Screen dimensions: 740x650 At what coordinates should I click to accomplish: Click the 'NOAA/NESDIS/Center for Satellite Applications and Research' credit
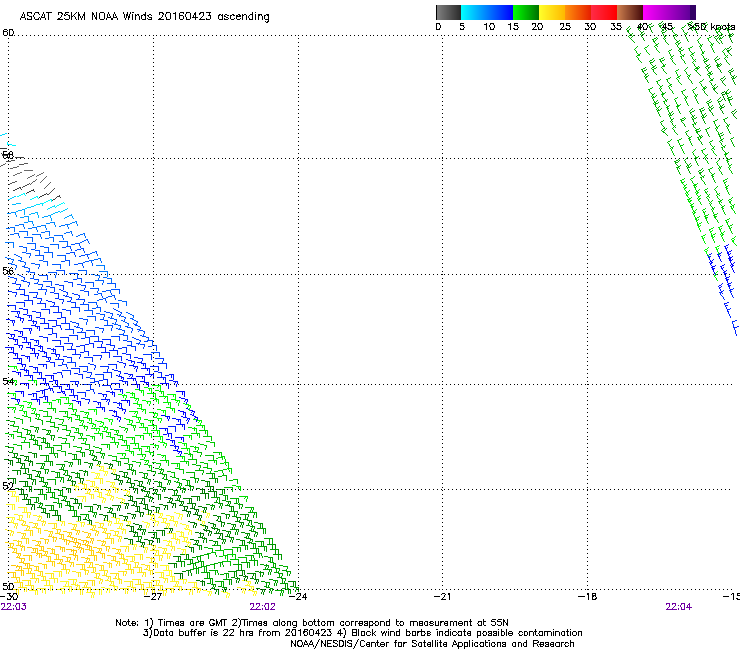(432, 644)
